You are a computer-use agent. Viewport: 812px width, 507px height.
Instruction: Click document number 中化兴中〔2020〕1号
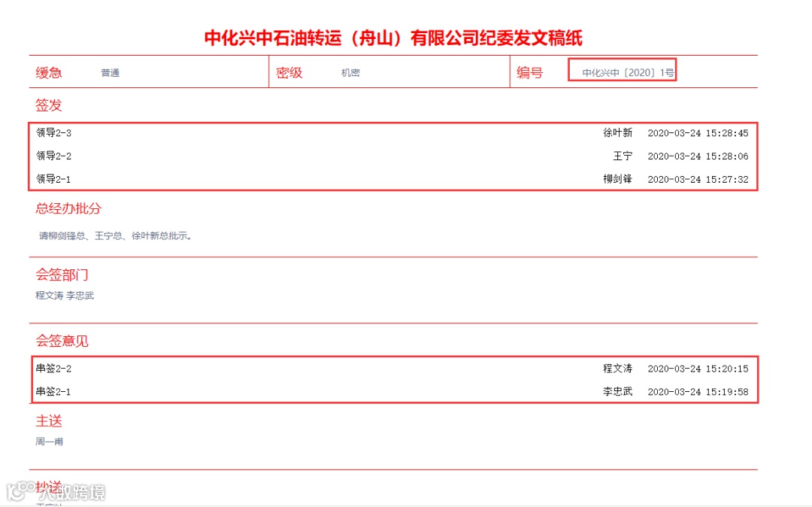tap(628, 73)
